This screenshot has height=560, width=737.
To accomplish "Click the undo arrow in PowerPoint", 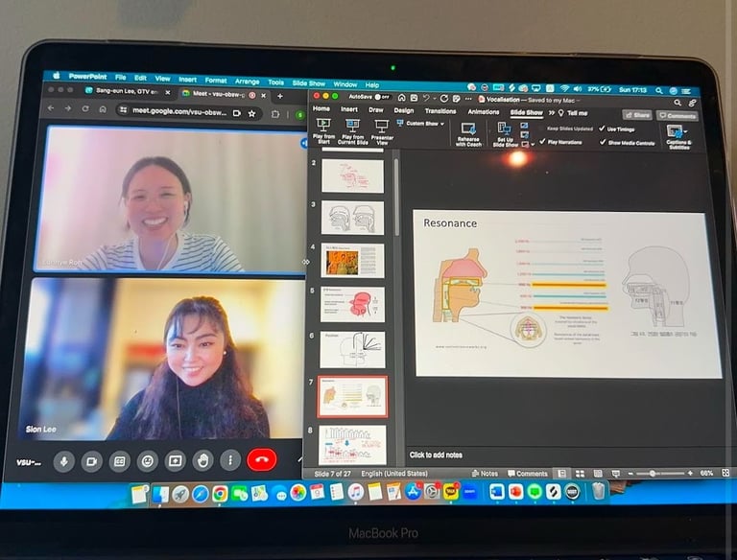I will (x=426, y=98).
